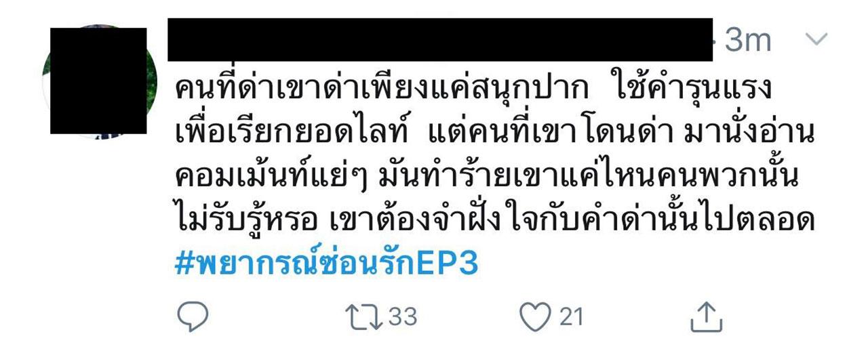Like the tweet with the heart icon
Image resolution: width=868 pixels, height=353 pixels.
click(536, 316)
